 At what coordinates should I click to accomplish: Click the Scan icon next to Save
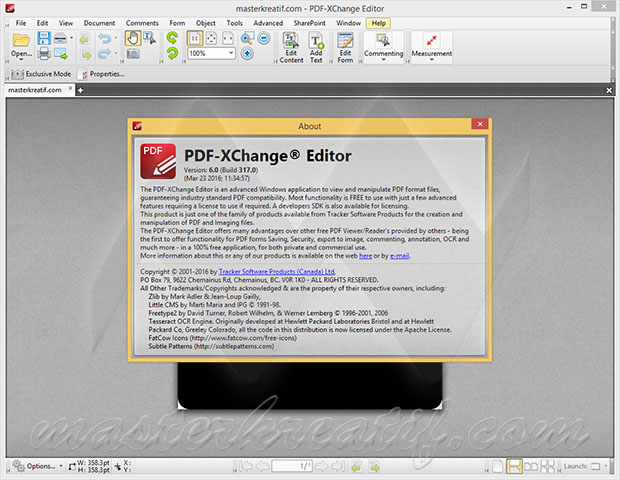coord(60,38)
